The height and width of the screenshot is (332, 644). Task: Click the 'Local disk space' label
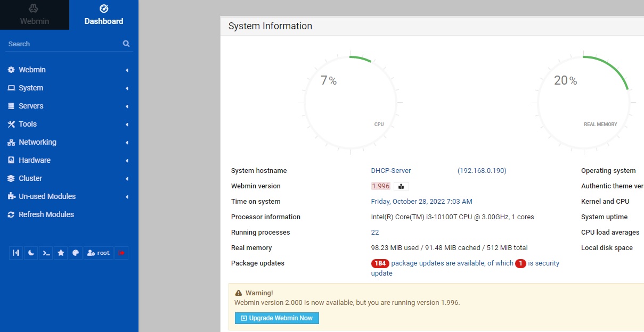[607, 248]
